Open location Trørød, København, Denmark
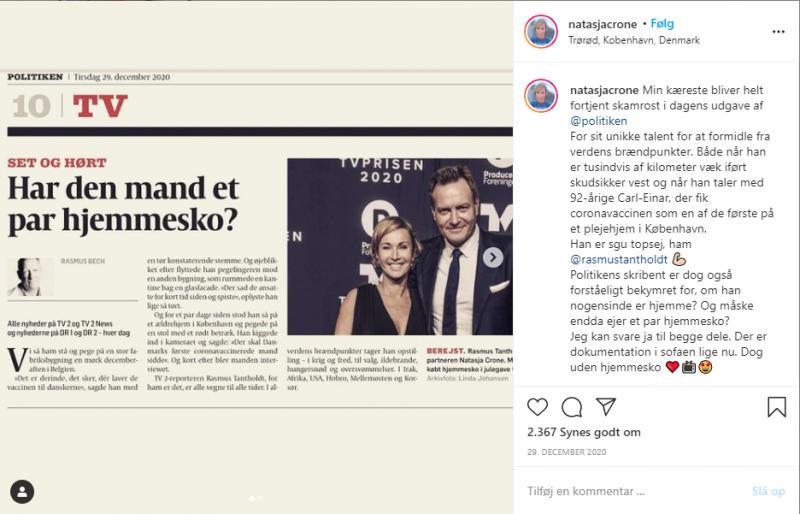The image size is (800, 514). (634, 40)
